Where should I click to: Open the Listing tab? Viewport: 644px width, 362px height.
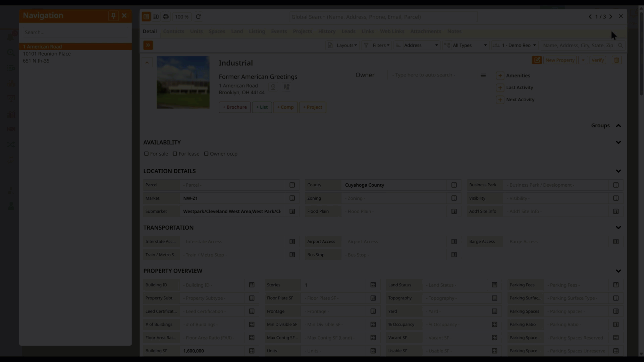pos(257,32)
